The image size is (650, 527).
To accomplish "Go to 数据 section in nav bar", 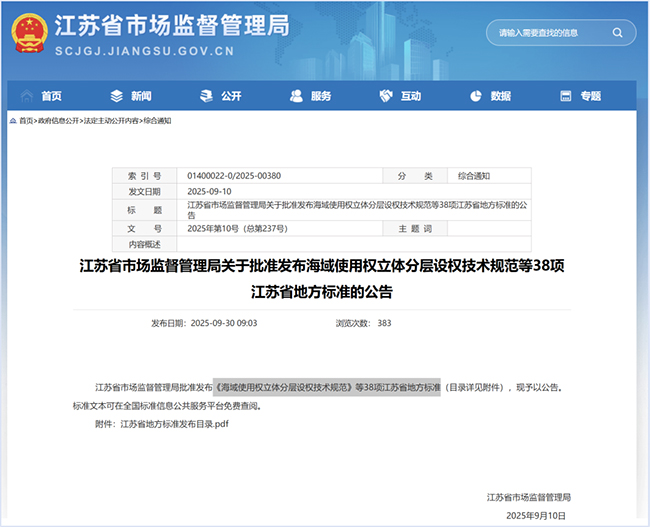I will pos(500,96).
